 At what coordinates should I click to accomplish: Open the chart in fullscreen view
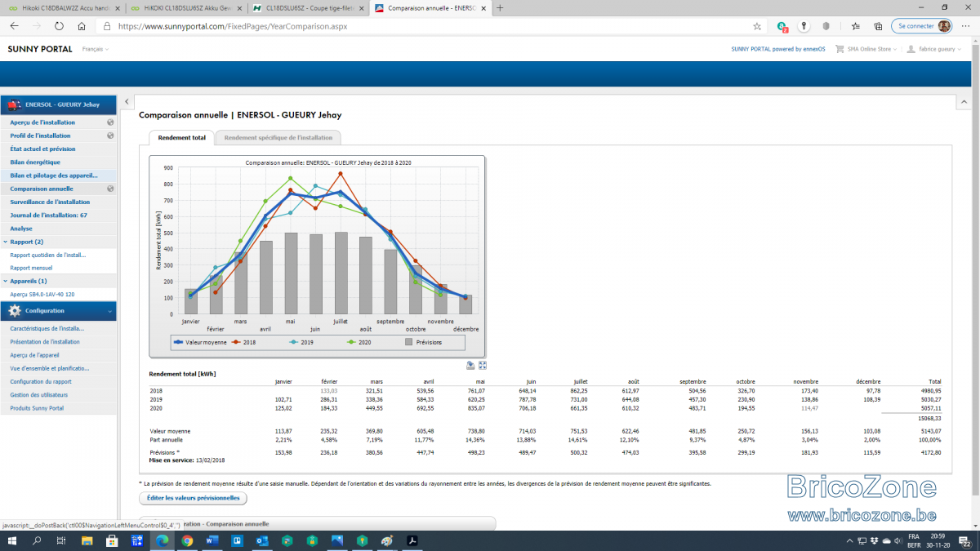[x=483, y=366]
